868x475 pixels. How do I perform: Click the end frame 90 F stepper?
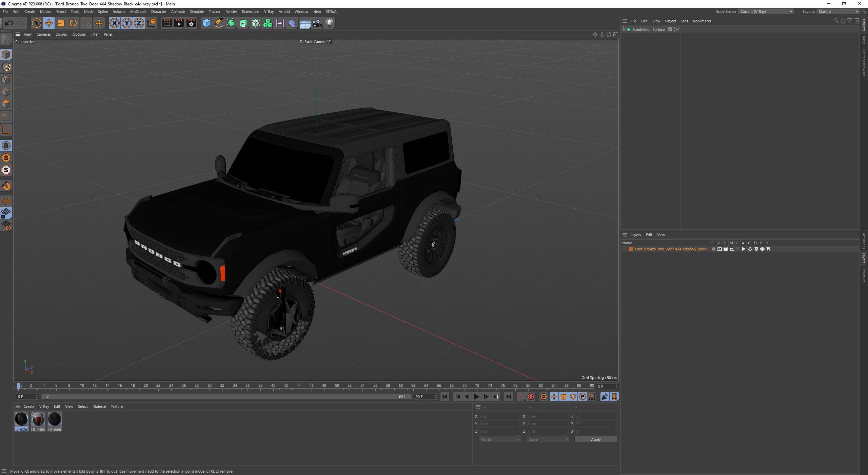coord(435,397)
